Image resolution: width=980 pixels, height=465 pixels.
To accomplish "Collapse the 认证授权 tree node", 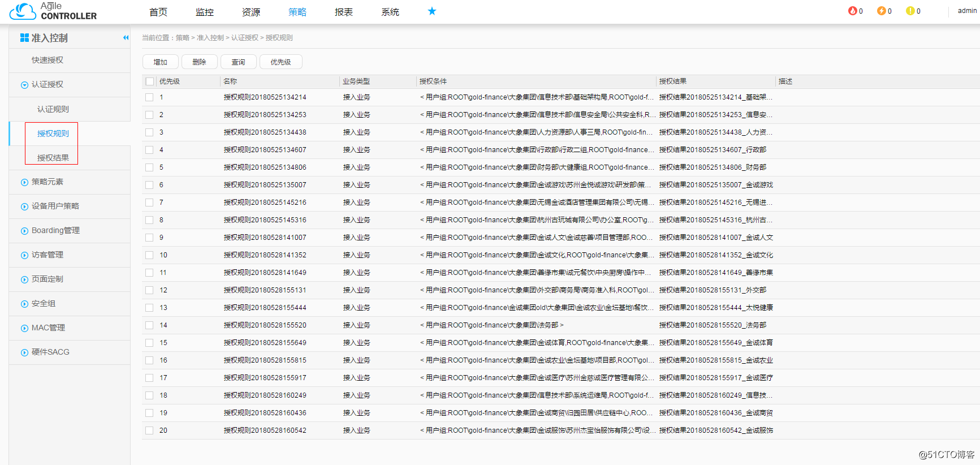I will click(24, 85).
